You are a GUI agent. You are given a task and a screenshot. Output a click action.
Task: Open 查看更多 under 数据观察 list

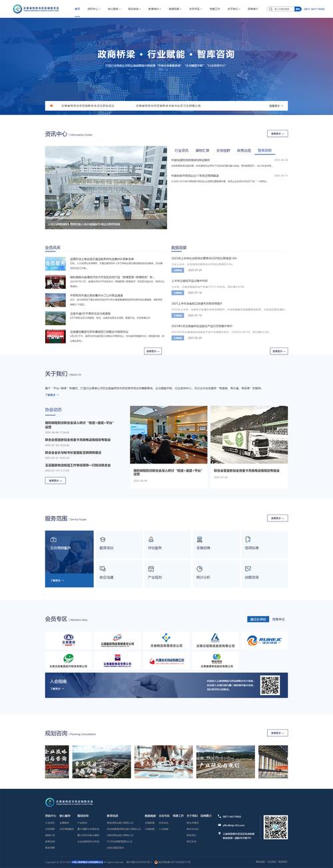click(278, 351)
